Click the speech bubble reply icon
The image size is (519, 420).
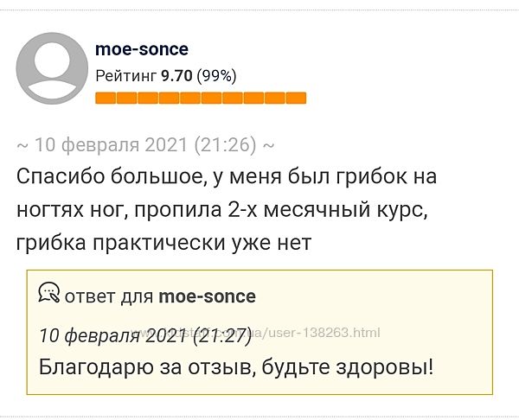pos(49,293)
